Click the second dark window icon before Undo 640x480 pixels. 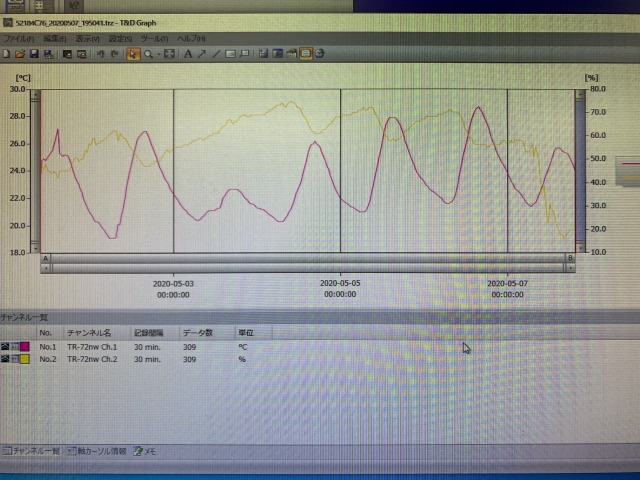(x=82, y=54)
